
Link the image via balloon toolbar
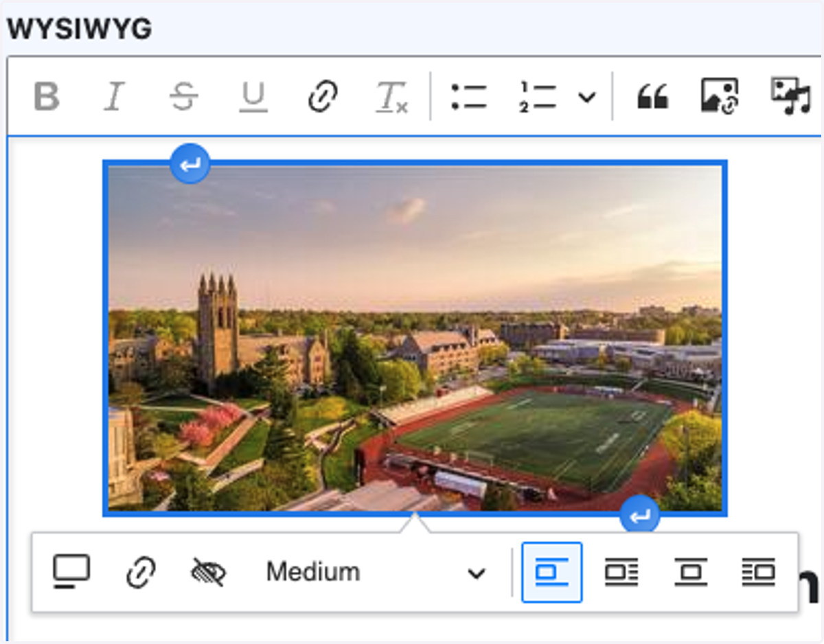pos(141,572)
